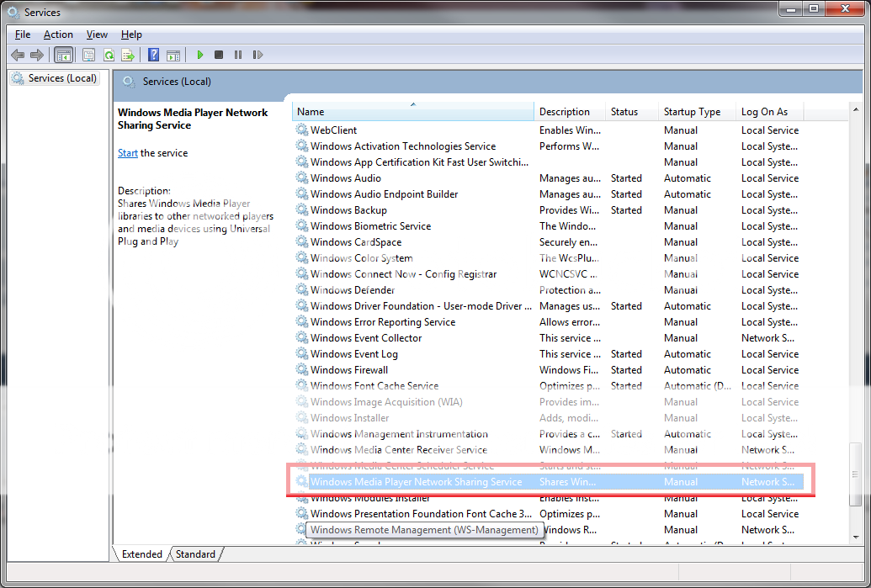Image resolution: width=871 pixels, height=588 pixels.
Task: Click the gear icon beside WebClient
Action: pyautogui.click(x=301, y=130)
